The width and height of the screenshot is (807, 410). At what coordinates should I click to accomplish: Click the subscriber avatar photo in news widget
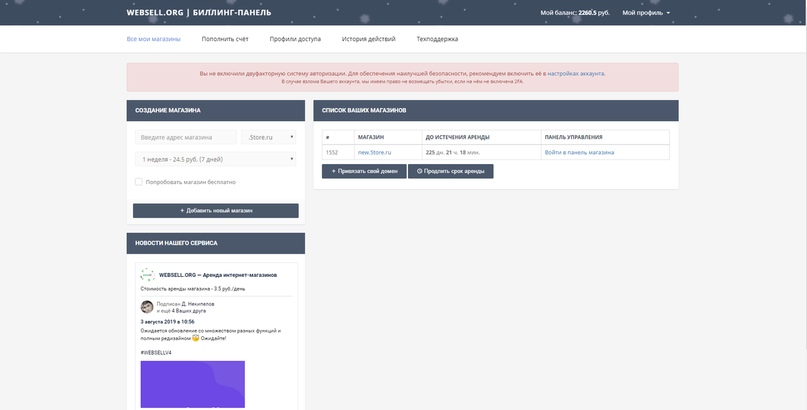pos(147,307)
